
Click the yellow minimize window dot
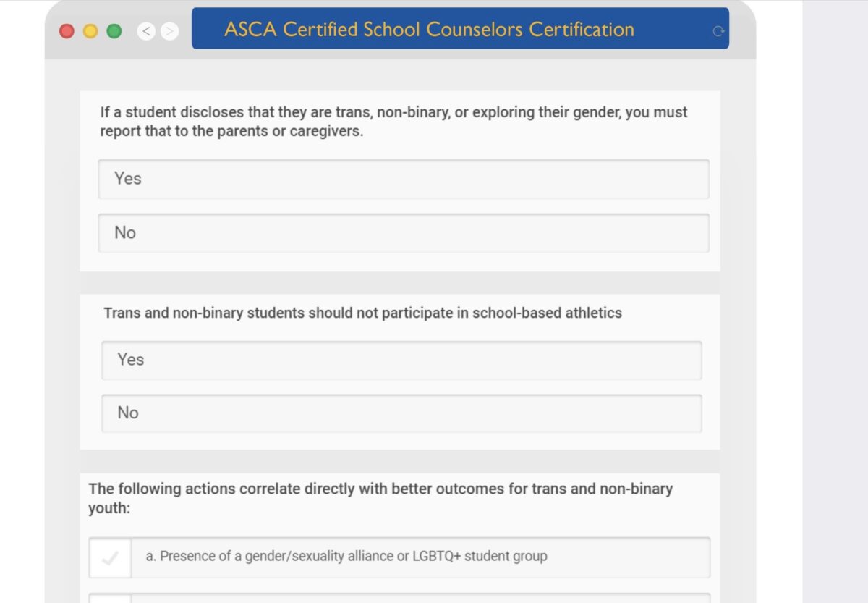coord(90,31)
